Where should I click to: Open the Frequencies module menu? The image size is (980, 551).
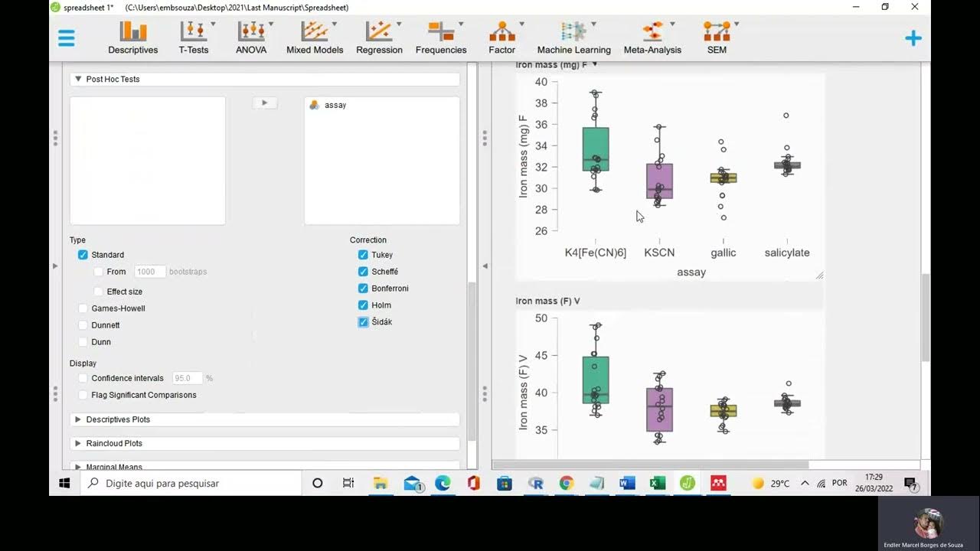pyautogui.click(x=441, y=37)
